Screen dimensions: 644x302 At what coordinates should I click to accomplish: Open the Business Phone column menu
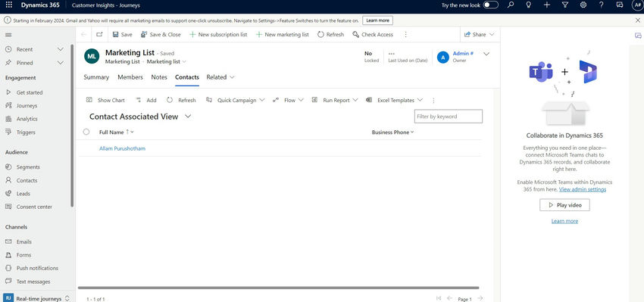[x=393, y=132]
